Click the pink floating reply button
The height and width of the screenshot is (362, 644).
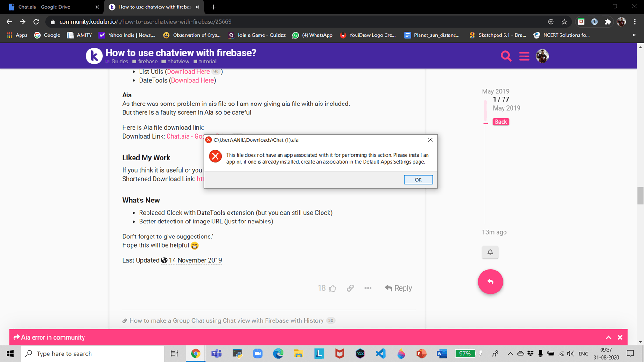[x=490, y=282]
